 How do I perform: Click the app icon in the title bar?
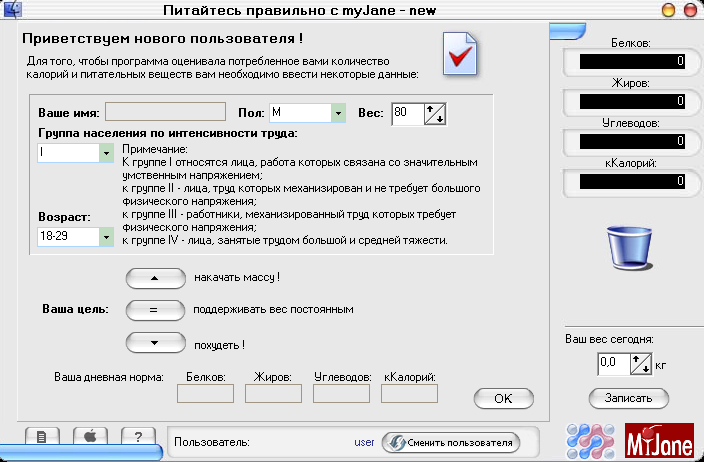click(12, 10)
